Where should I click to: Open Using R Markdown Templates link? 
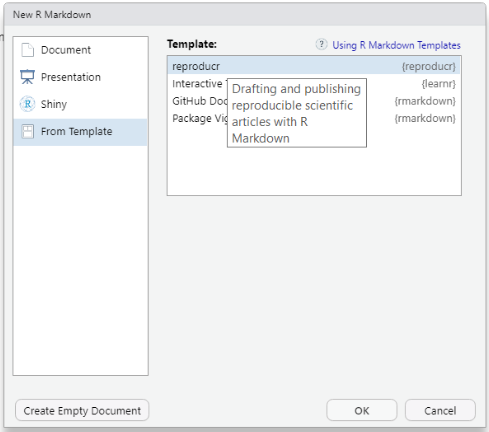point(396,45)
